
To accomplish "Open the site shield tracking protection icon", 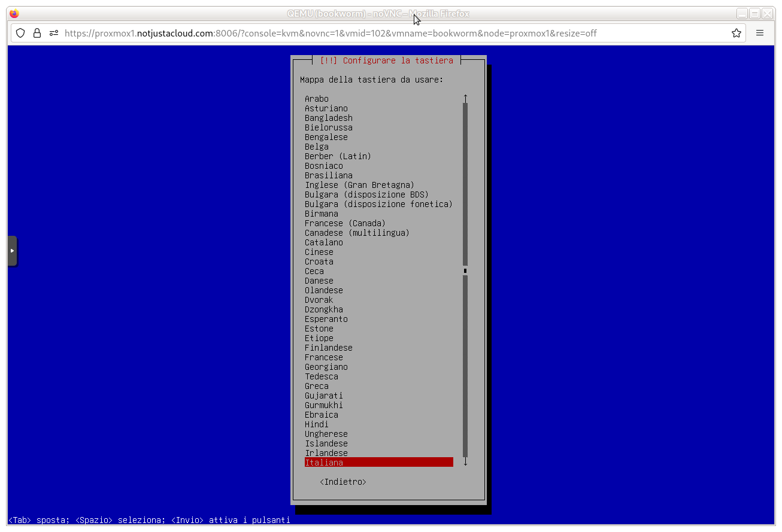I will click(x=20, y=34).
